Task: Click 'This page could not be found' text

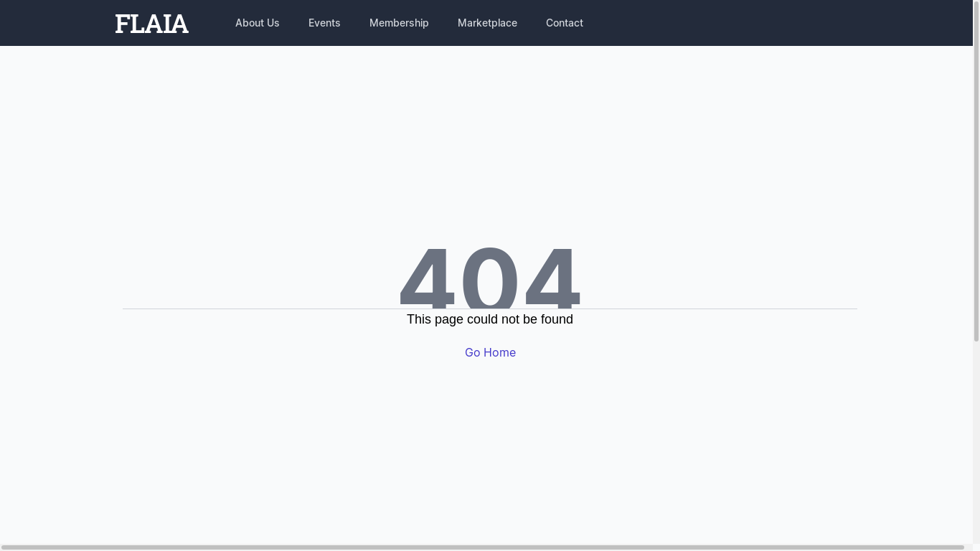Action: 490,319
